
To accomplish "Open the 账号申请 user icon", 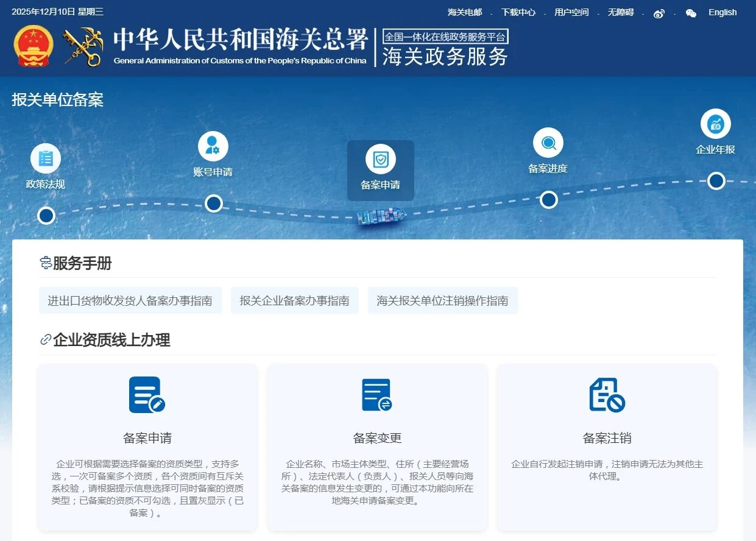I will coord(213,146).
